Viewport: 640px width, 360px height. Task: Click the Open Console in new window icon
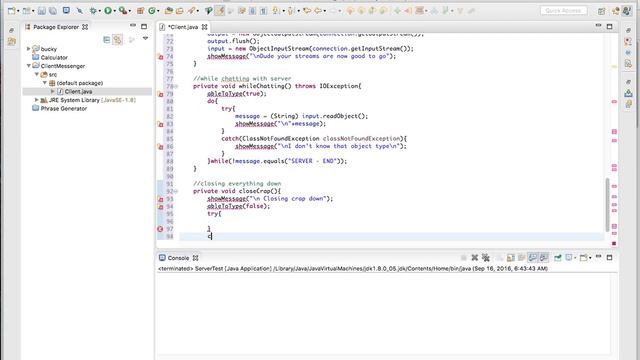[584, 258]
